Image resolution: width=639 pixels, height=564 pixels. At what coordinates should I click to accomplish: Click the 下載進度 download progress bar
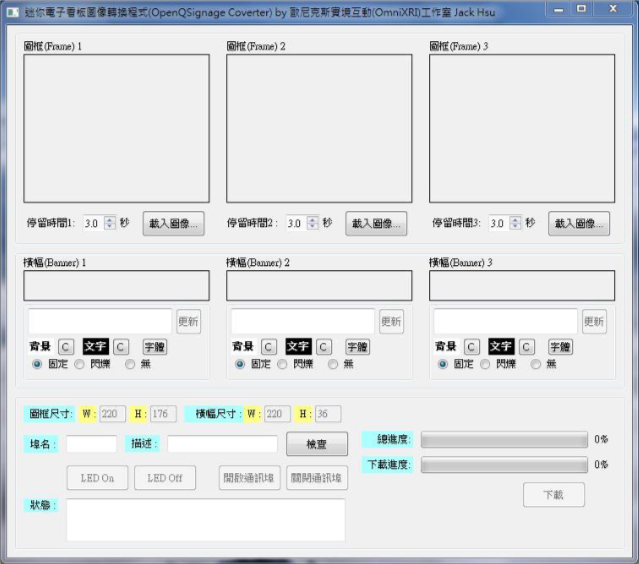[504, 465]
